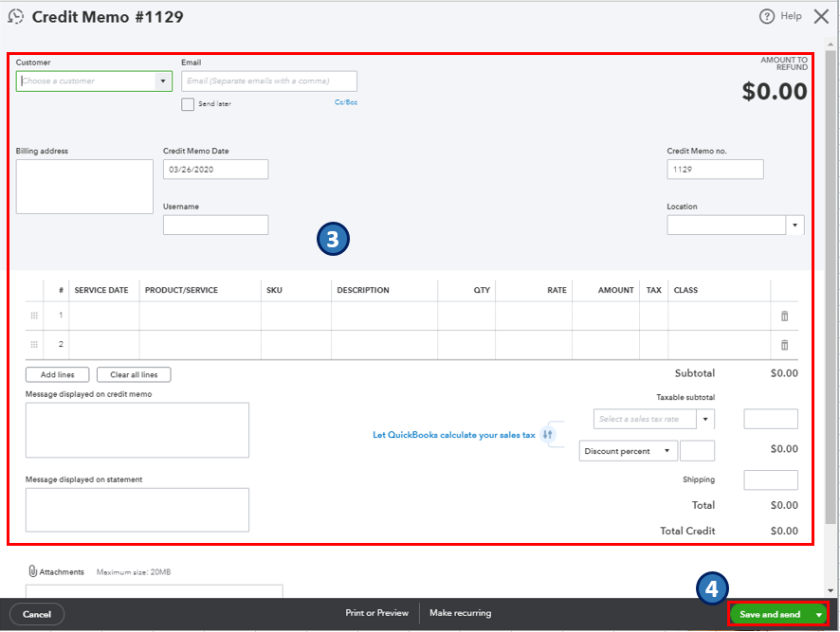
Task: Grab the drag handle of line 1
Action: pyautogui.click(x=34, y=316)
